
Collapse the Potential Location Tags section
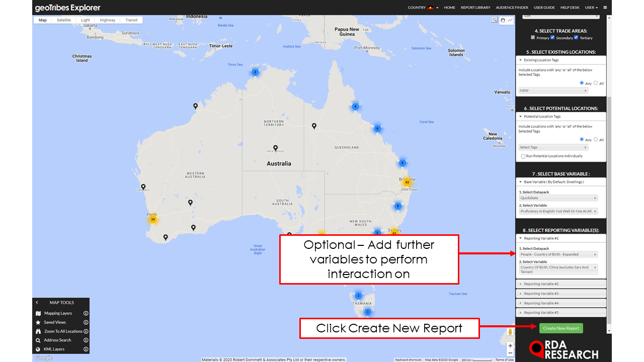click(x=561, y=116)
